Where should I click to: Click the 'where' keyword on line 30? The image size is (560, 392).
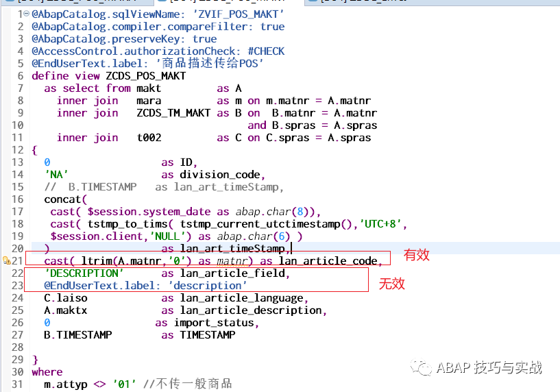click(x=47, y=372)
